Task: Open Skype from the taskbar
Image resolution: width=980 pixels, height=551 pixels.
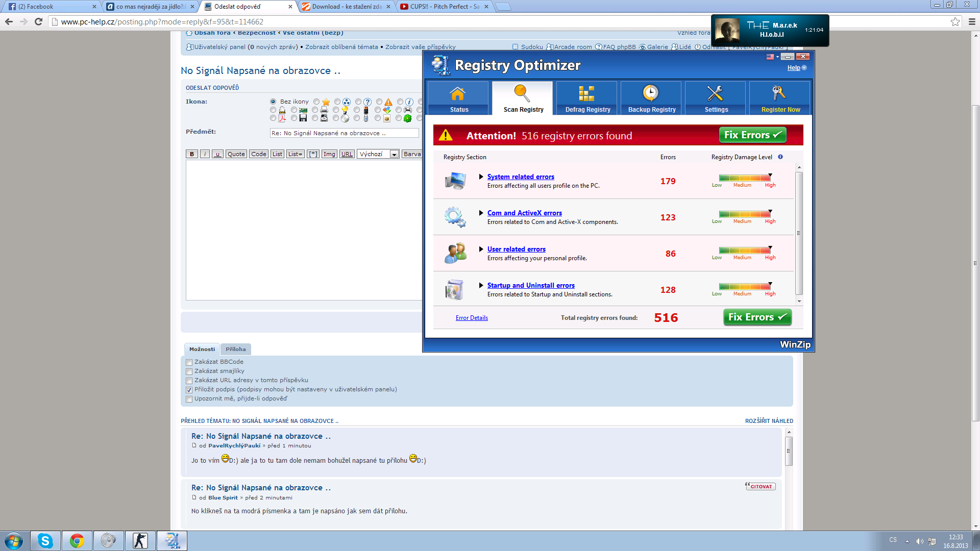Action: click(x=45, y=541)
